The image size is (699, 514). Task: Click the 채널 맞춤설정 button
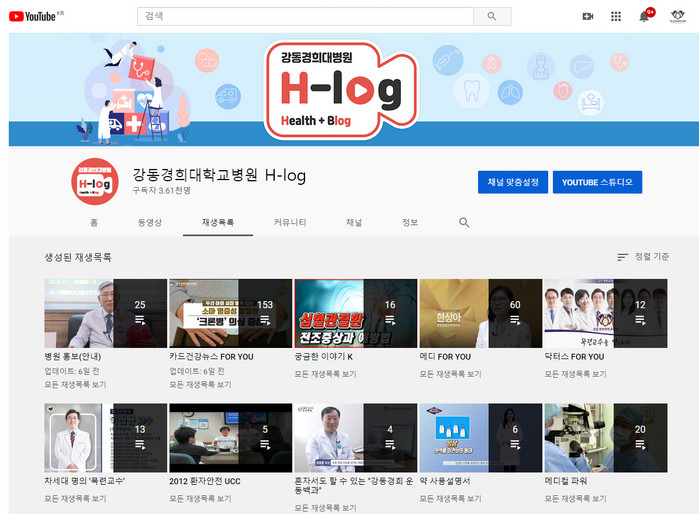pos(513,182)
